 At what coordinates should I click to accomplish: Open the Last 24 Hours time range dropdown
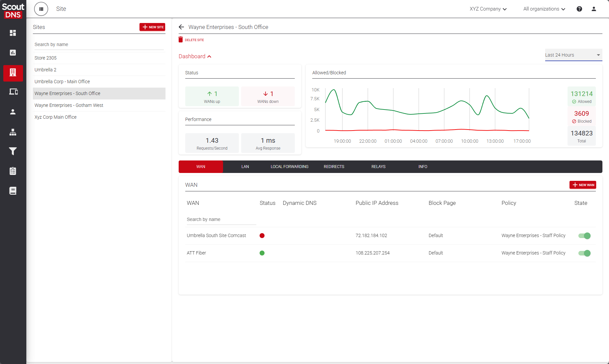point(573,55)
